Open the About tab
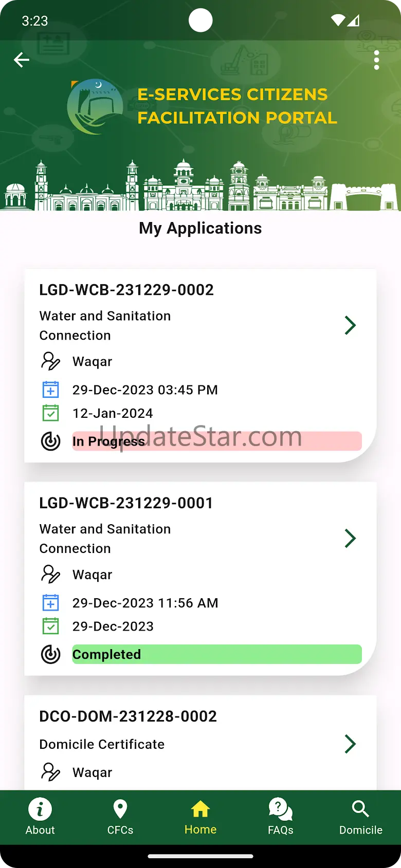This screenshot has width=401, height=868. (x=40, y=817)
